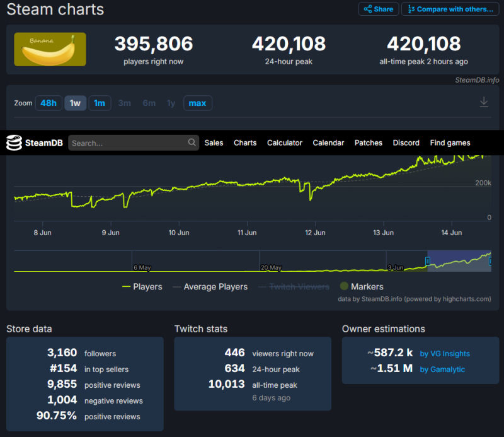The height and width of the screenshot is (437, 504).
Task: Toggle Markers in chart legend
Action: click(362, 286)
